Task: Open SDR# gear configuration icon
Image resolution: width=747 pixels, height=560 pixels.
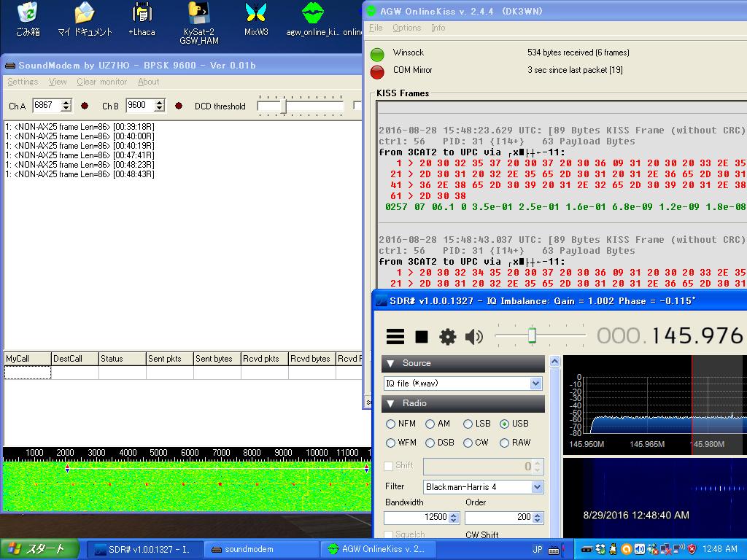Action: pos(447,337)
